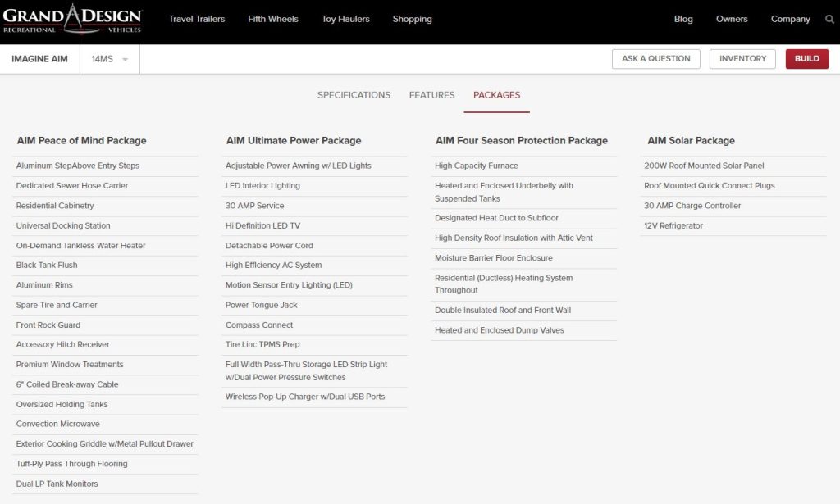Click the Imagine AIM model label
The width and height of the screenshot is (840, 504).
point(39,59)
